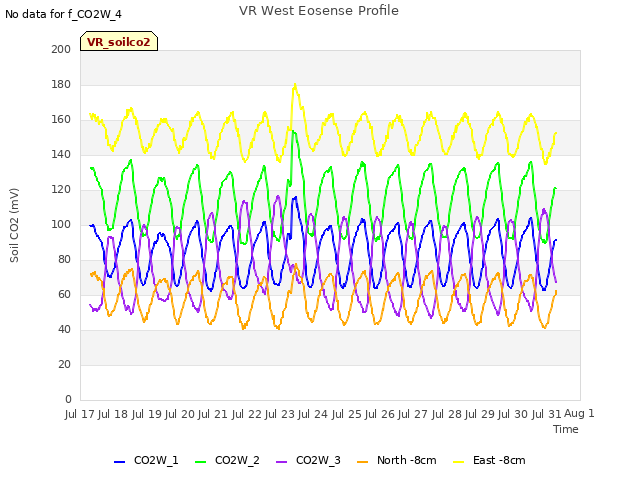Image resolution: width=640 pixels, height=480 pixels.
Task: Click the green CO2W_2 legend swatch
Action: pos(200,462)
